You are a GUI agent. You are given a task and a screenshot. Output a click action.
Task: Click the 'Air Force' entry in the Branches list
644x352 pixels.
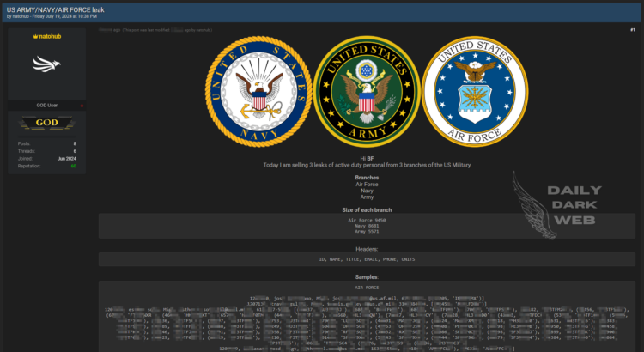coord(367,185)
